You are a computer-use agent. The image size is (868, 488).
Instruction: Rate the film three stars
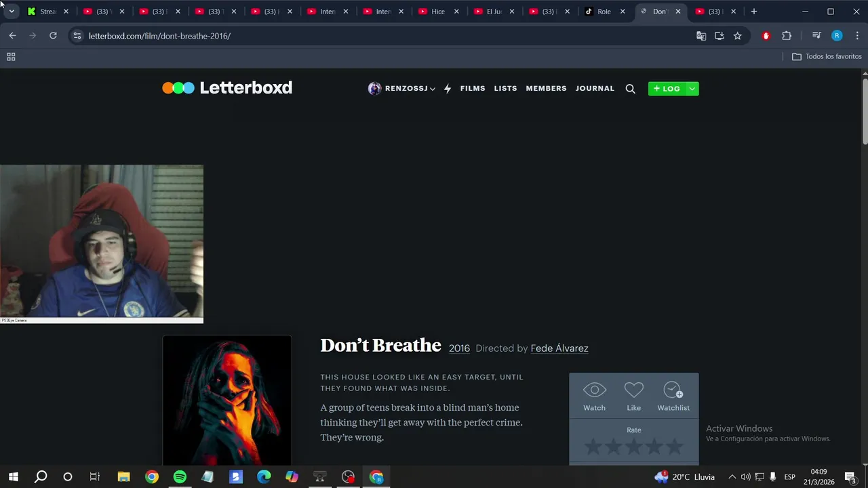point(634,447)
